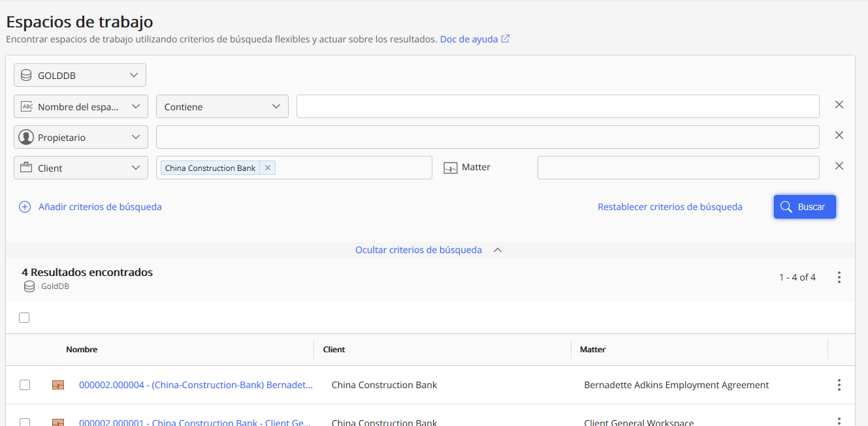The width and height of the screenshot is (868, 426).
Task: Open the GOLDDB database dropdown
Action: pyautogui.click(x=80, y=75)
